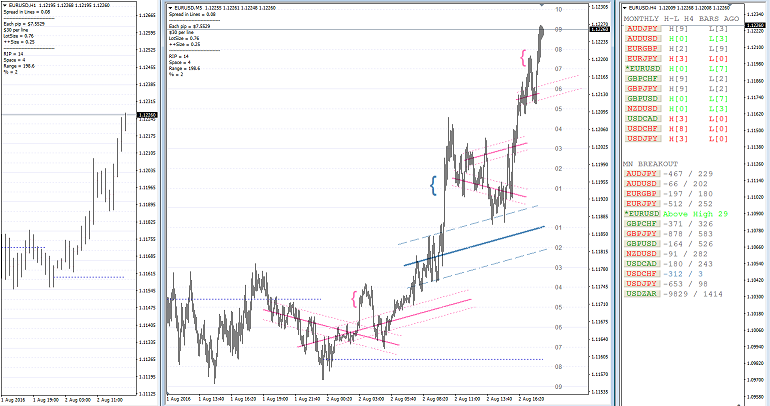This screenshot has width=770, height=406.
Task: Choose GBPJPY under MN Breakout
Action: pos(641,234)
